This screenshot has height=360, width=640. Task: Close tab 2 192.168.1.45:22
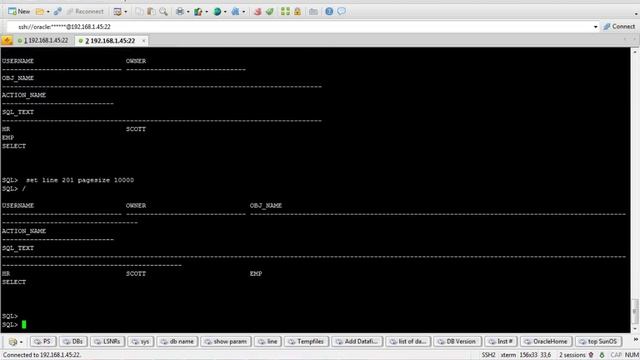(x=143, y=41)
